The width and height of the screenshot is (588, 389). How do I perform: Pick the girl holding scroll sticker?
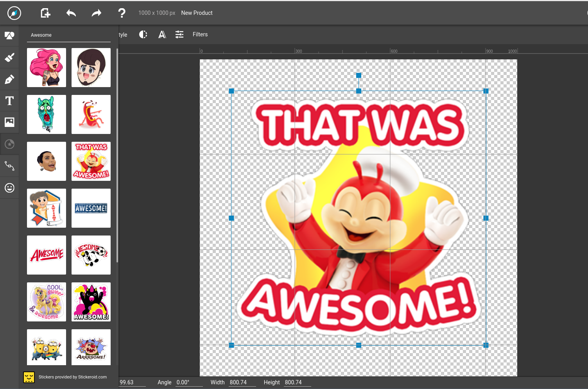(x=47, y=208)
